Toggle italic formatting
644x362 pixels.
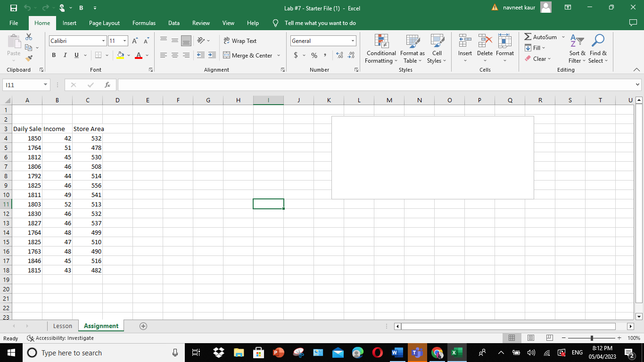click(65, 55)
